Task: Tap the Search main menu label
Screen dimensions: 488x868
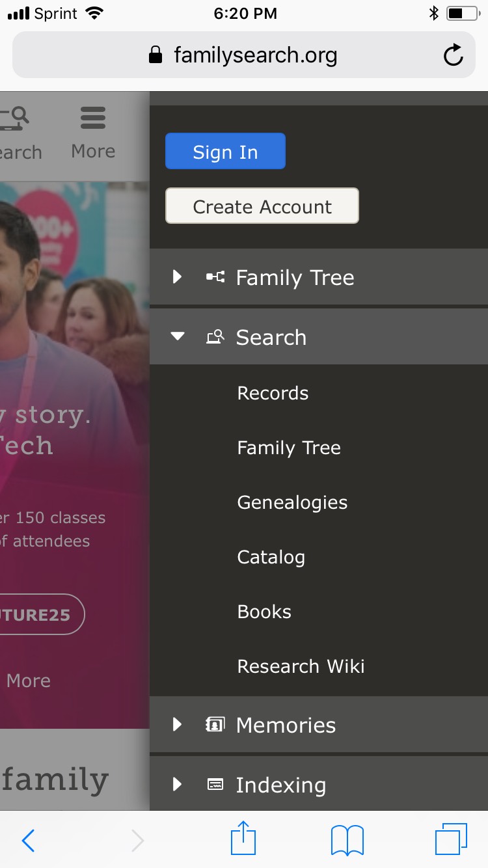Action: pyautogui.click(x=271, y=337)
